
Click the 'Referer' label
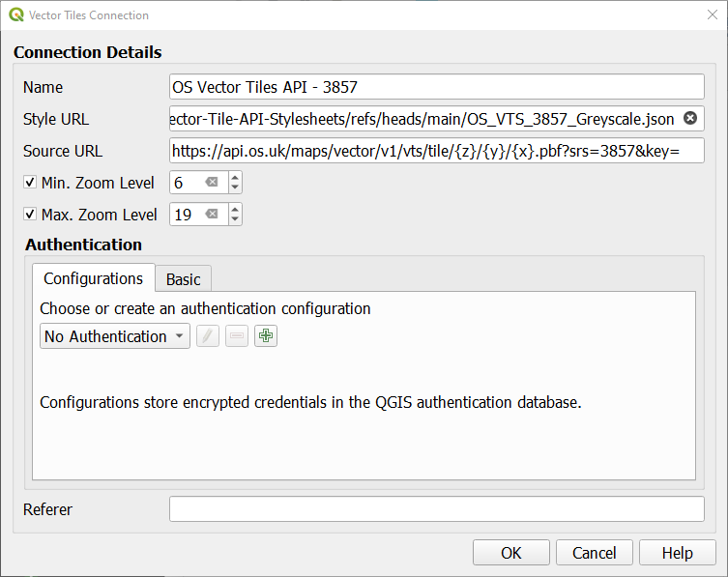(47, 509)
